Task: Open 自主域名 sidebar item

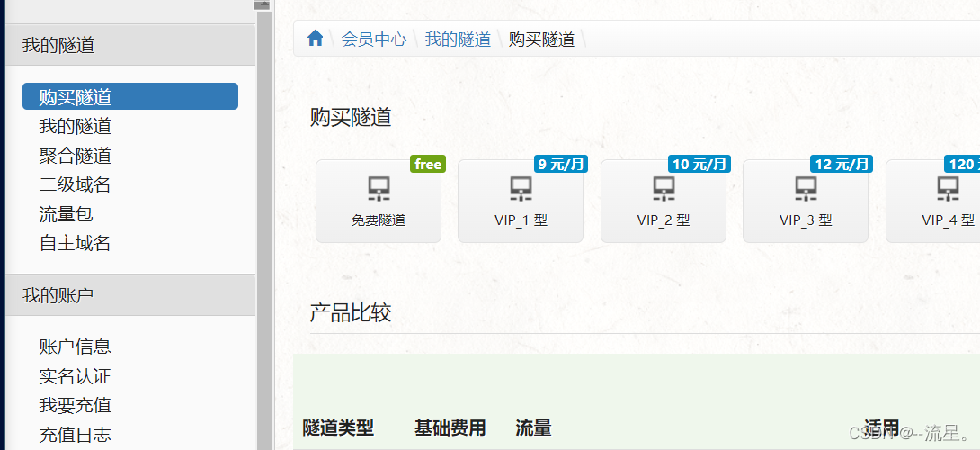Action: tap(75, 243)
